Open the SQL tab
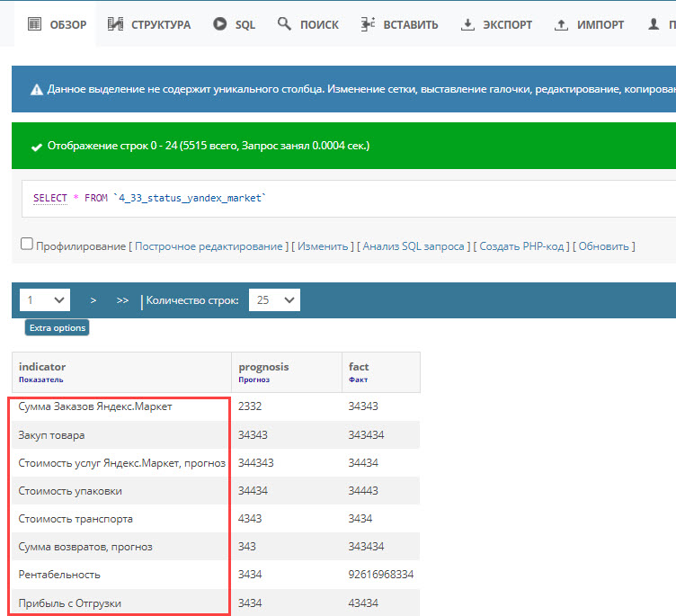 click(234, 24)
